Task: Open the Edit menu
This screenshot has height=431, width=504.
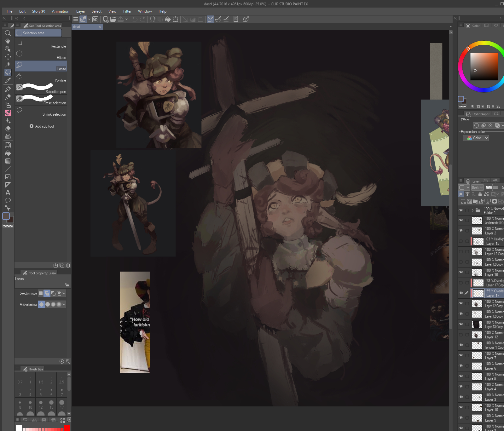Action: (x=22, y=11)
